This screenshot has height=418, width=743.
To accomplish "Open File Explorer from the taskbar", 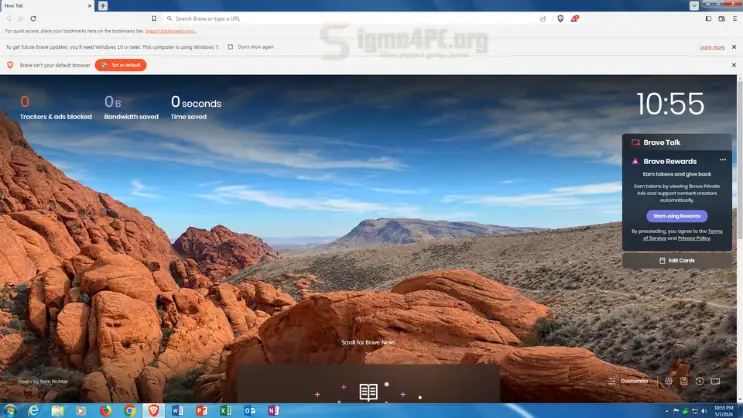I will click(57, 410).
